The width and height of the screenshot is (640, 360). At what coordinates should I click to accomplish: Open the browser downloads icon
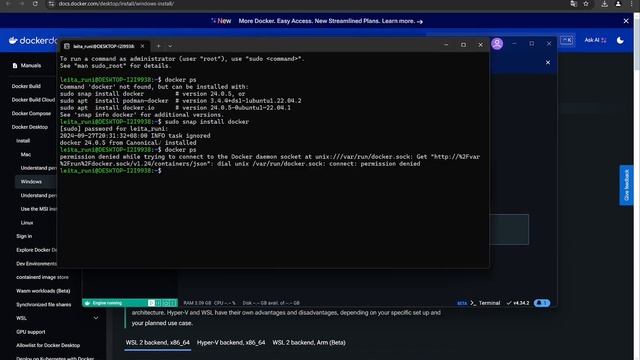[x=604, y=4]
